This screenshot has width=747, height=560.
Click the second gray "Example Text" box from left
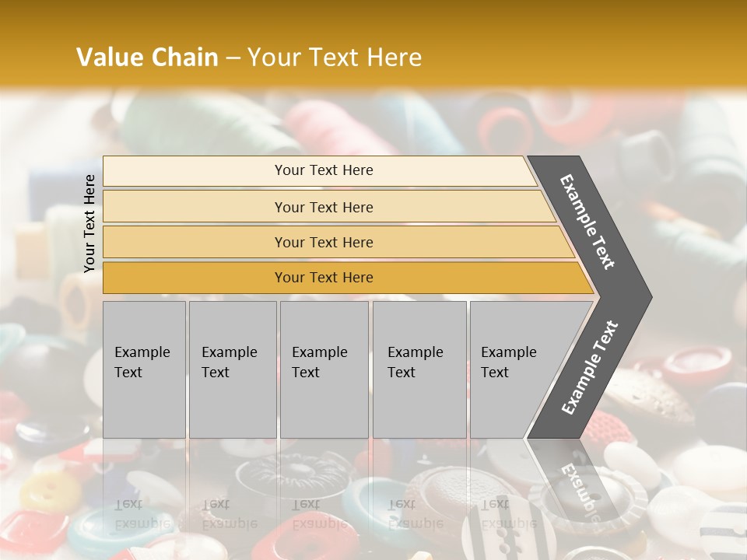coord(232,369)
